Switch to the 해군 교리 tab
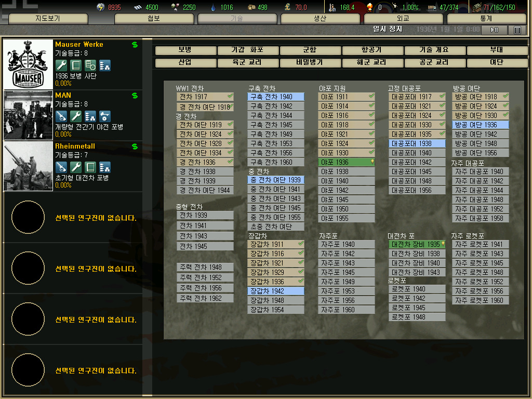532x399 pixels. click(x=372, y=62)
